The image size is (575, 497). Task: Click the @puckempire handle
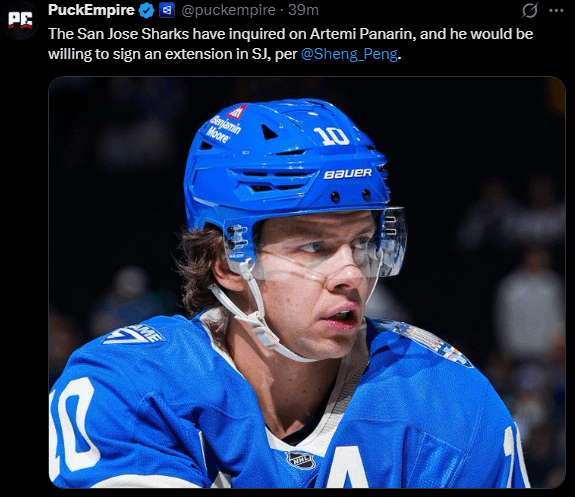(228, 10)
